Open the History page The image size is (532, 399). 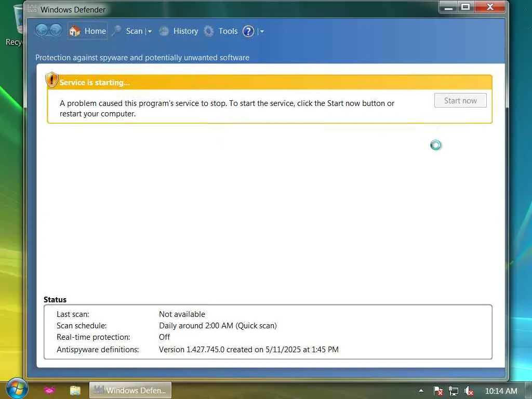[185, 31]
